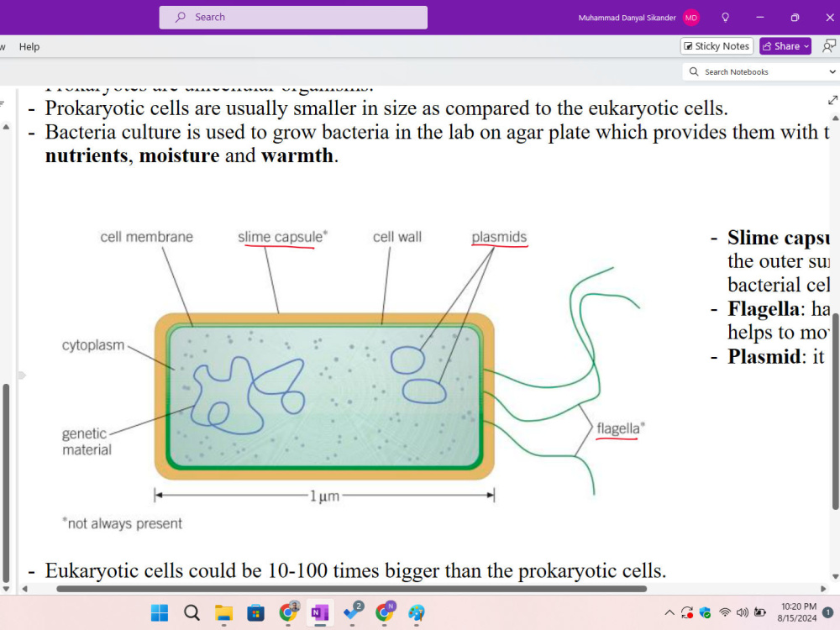Open Windows taskbar Search
The image size is (840, 630).
tap(192, 612)
